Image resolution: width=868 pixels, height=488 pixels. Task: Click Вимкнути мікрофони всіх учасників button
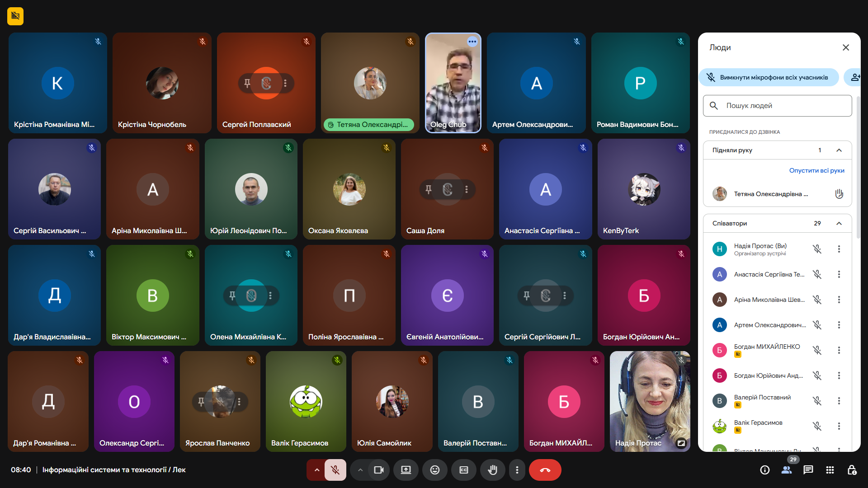(x=769, y=77)
